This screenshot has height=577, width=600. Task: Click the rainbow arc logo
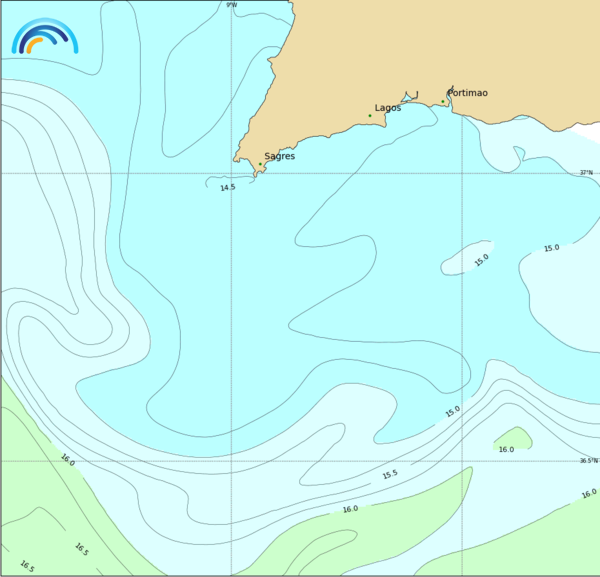click(x=44, y=37)
